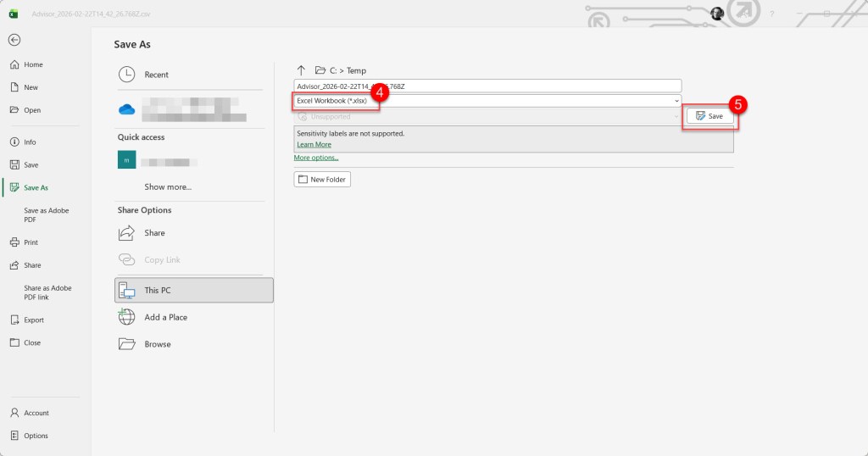868x456 pixels.
Task: Open the file type dropdown Excel Workbook
Action: (x=487, y=101)
